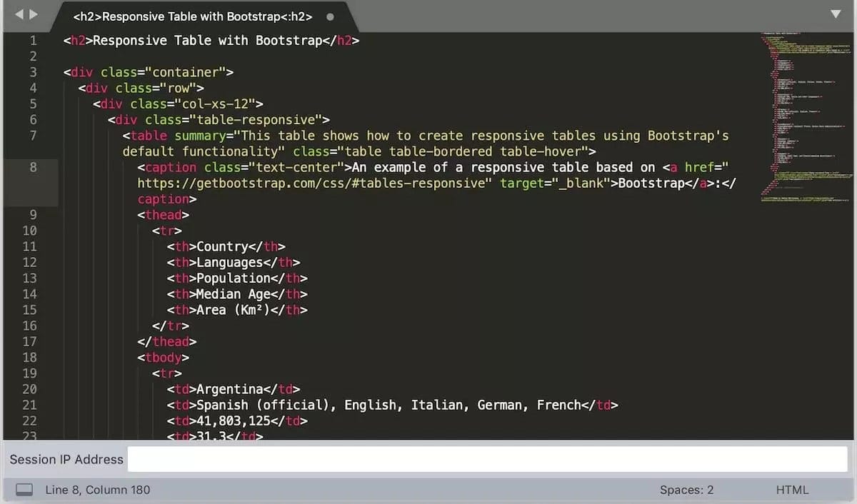Place cursor on the h2 heading line
This screenshot has height=504, width=857.
point(211,41)
